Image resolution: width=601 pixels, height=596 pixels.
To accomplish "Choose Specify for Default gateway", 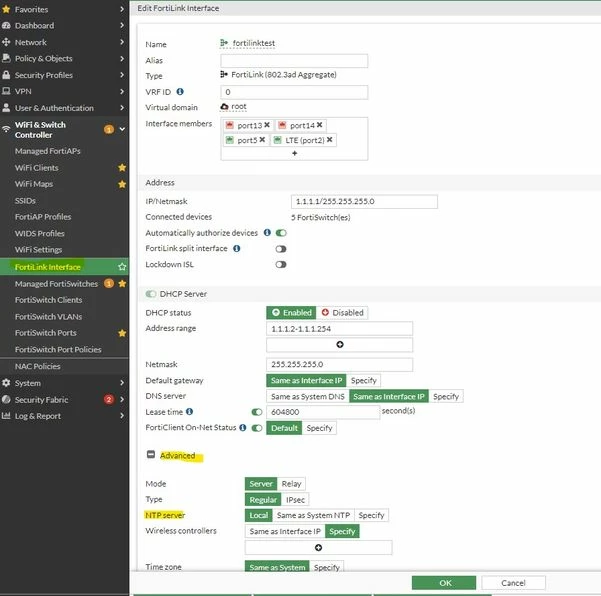I will 363,380.
